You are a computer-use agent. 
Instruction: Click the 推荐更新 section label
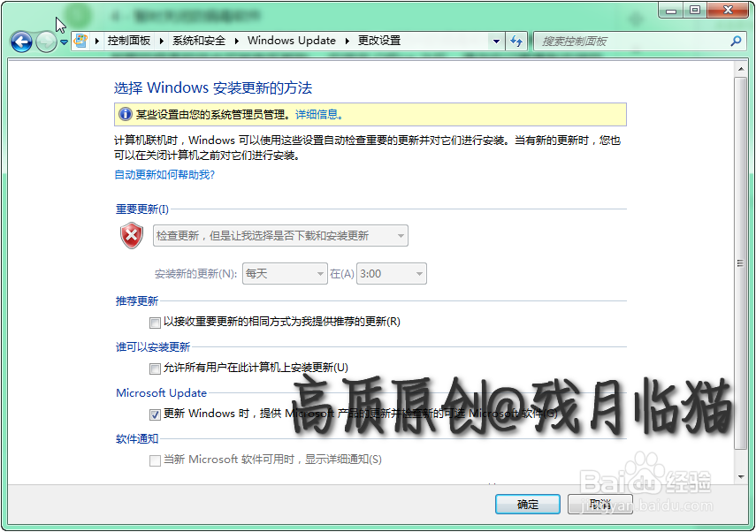point(137,301)
